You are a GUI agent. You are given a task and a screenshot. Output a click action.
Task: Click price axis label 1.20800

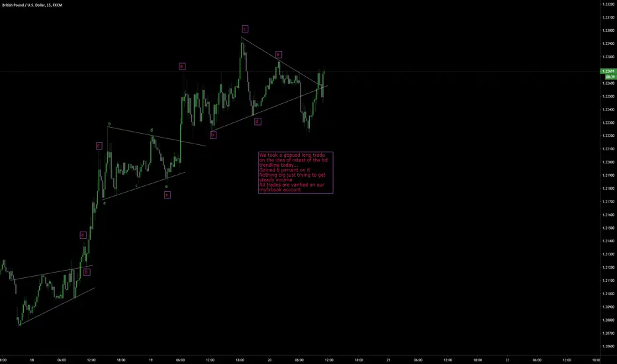point(608,320)
